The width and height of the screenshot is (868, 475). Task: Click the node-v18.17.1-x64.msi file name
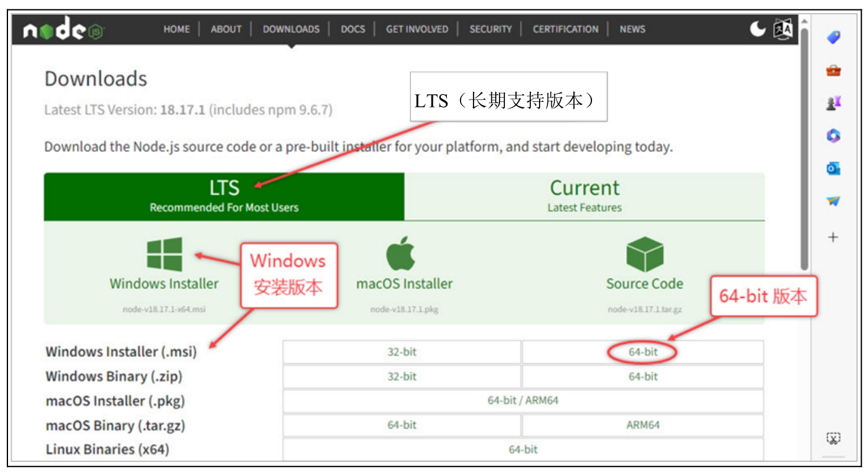coord(164,309)
